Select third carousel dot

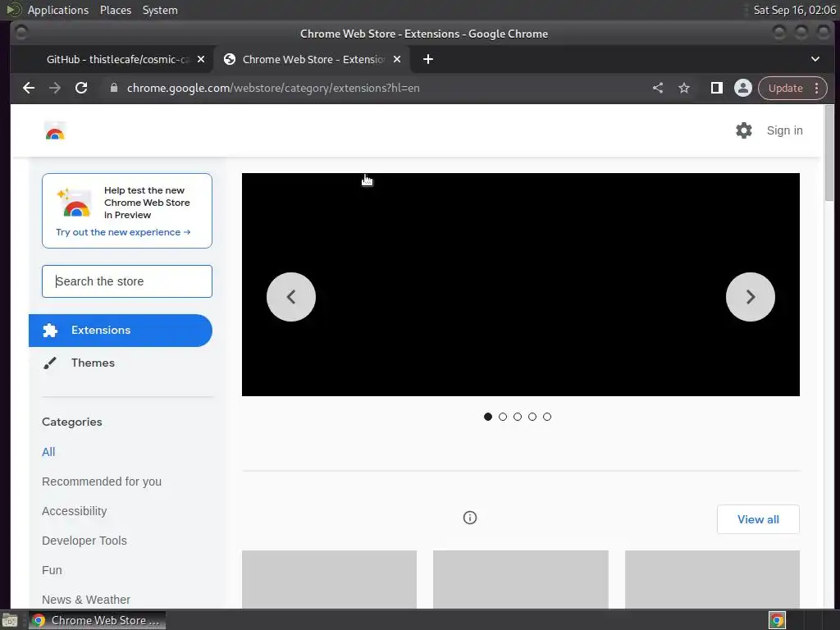coord(518,417)
